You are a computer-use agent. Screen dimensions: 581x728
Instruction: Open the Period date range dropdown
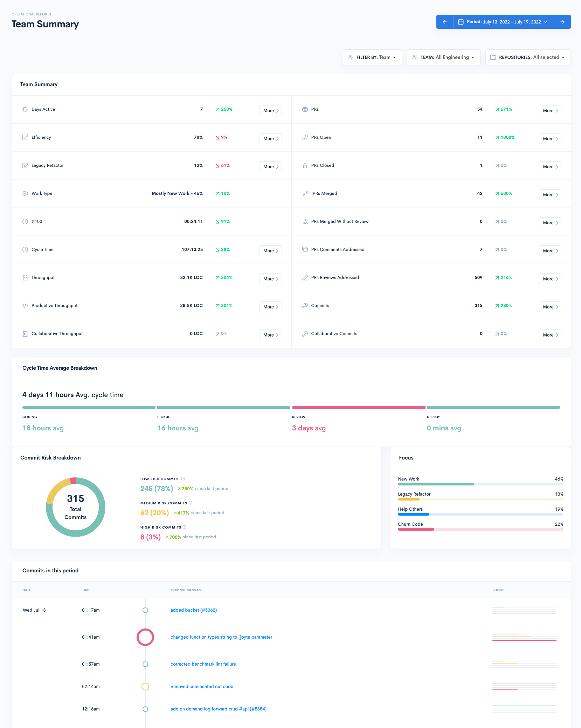pyautogui.click(x=504, y=22)
